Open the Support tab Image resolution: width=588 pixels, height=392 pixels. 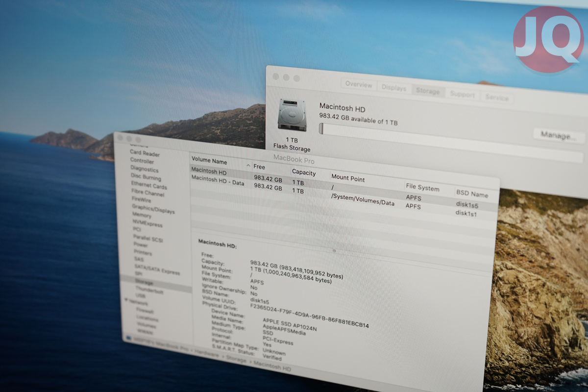(462, 95)
